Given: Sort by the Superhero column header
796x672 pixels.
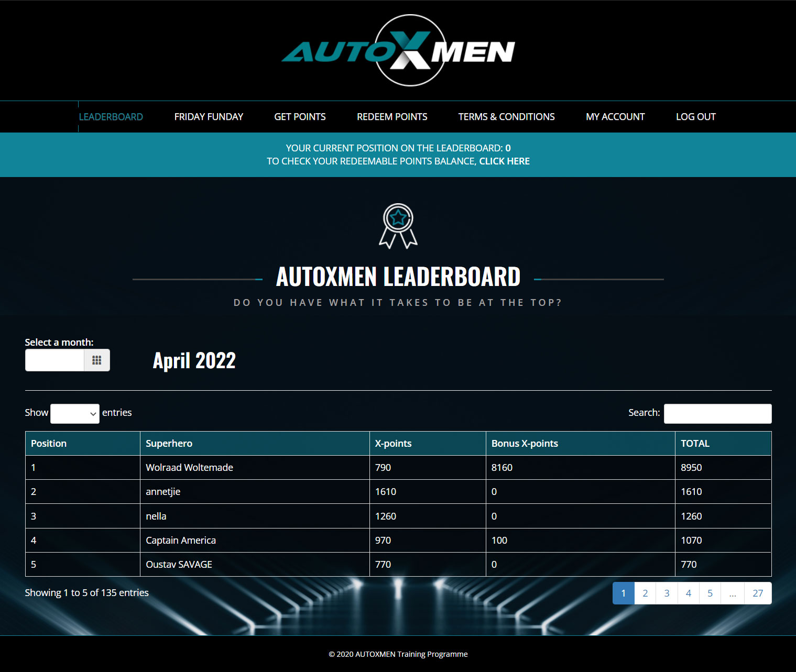Looking at the screenshot, I should click(169, 444).
